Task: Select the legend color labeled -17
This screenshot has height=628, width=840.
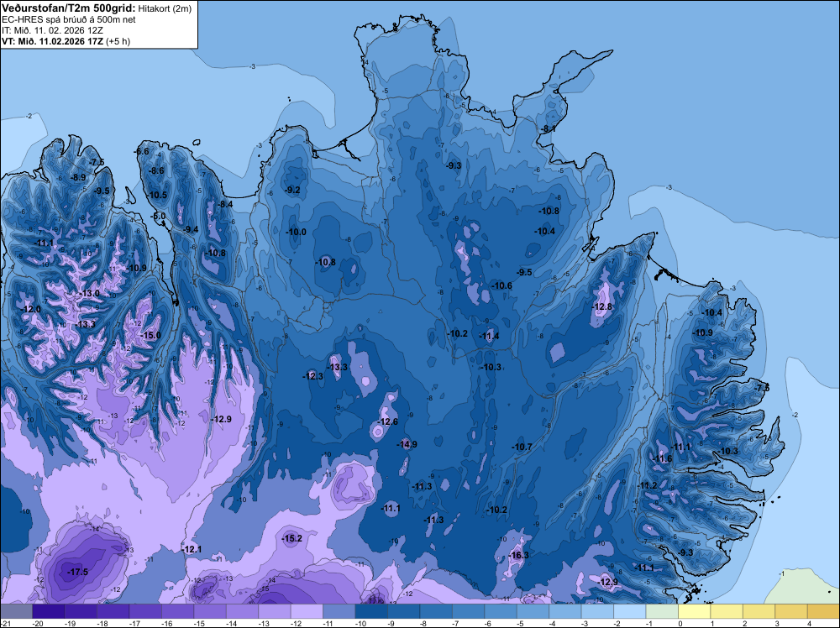Action: 145,611
